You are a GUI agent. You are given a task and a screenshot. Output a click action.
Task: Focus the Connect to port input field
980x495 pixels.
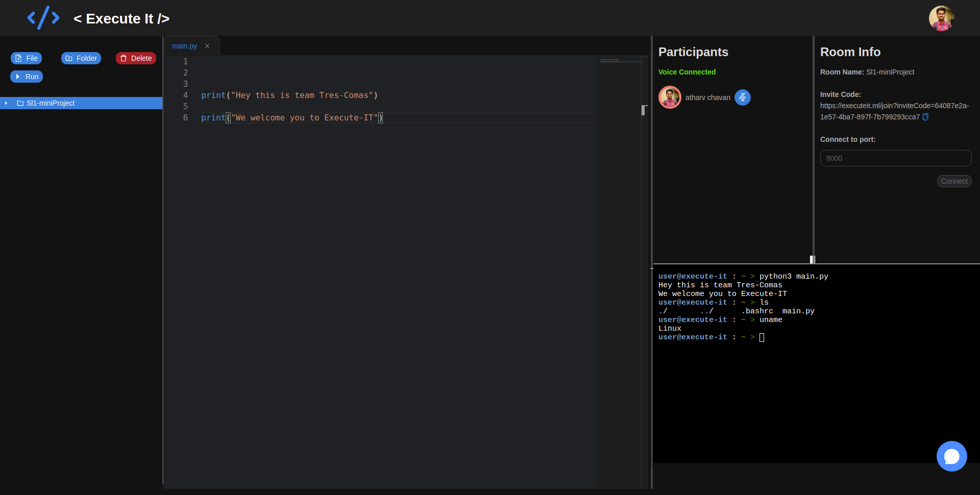(895, 158)
